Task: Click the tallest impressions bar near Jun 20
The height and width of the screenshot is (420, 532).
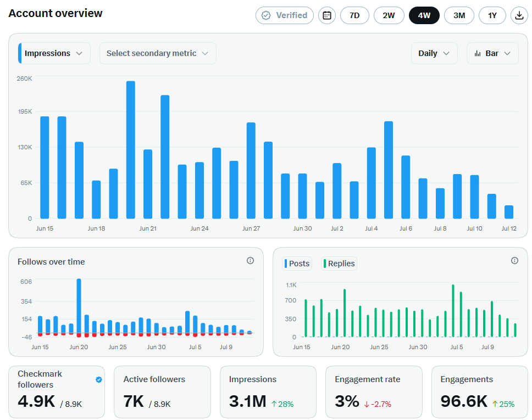Action: tap(131, 150)
